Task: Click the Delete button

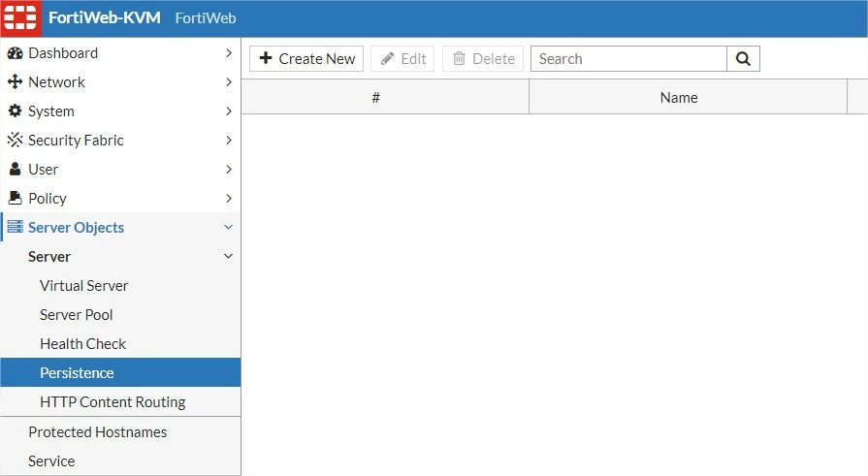Action: click(483, 59)
